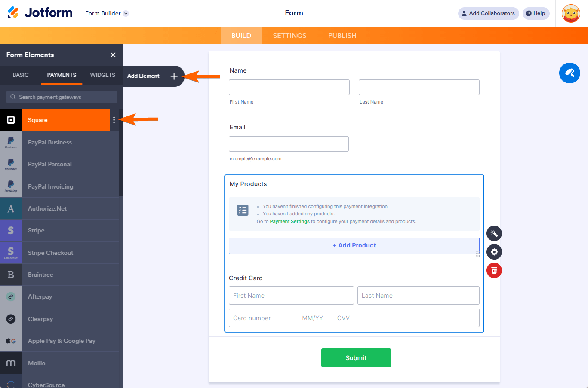Click the PayPal Personal icon

pyautogui.click(x=11, y=164)
